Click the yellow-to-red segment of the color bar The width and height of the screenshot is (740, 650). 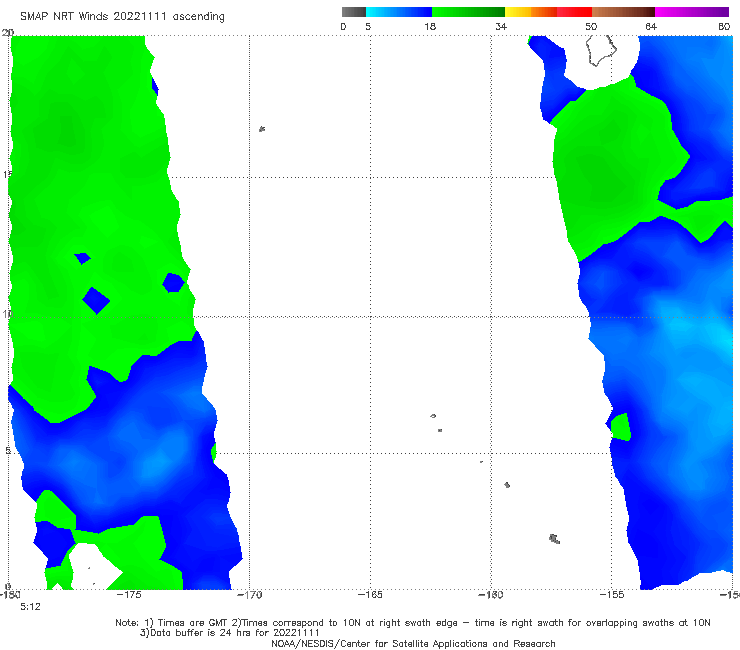548,12
